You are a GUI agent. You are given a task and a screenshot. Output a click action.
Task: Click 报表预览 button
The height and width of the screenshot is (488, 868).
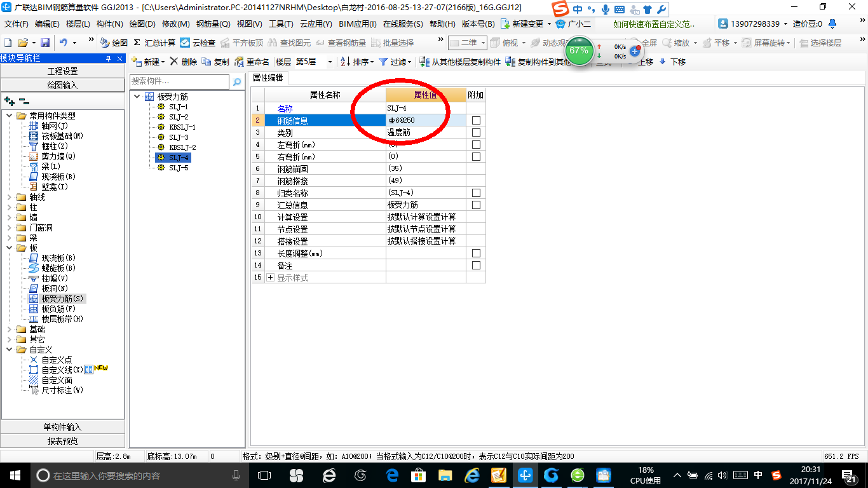63,441
